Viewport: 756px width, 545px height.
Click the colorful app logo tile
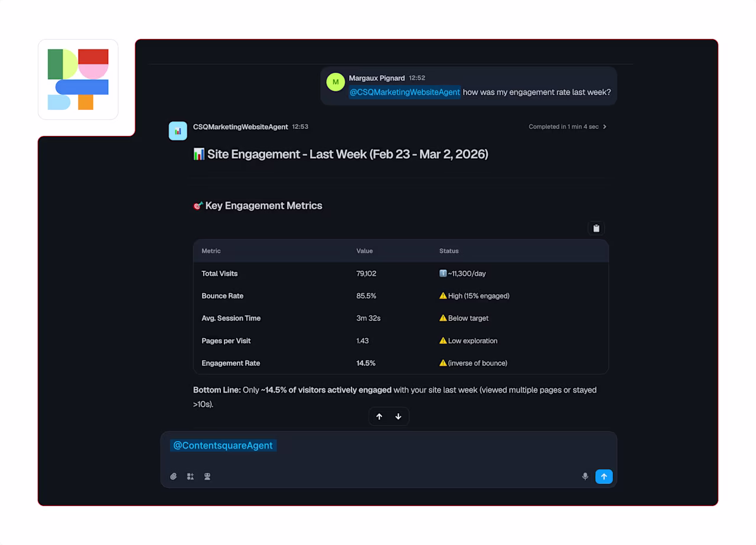(x=78, y=79)
